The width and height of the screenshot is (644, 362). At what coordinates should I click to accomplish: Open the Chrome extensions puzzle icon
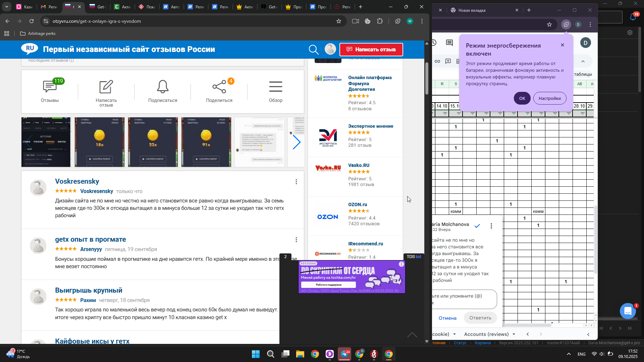click(380, 21)
